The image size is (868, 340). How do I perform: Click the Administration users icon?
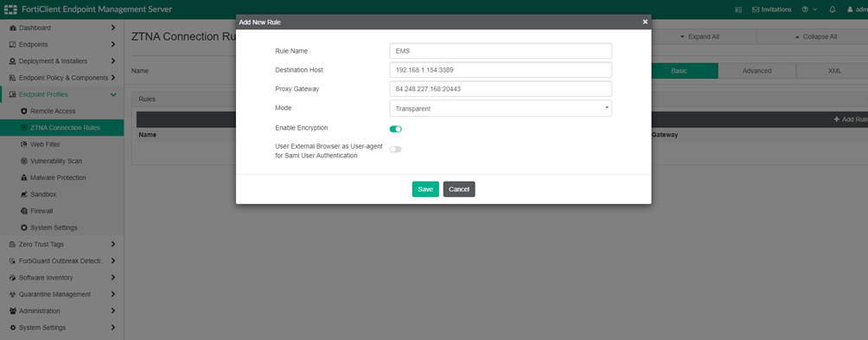[x=13, y=311]
